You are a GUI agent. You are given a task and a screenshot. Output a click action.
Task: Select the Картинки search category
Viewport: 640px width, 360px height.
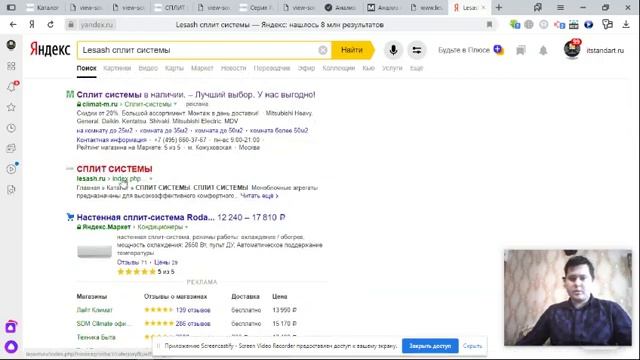point(117,68)
